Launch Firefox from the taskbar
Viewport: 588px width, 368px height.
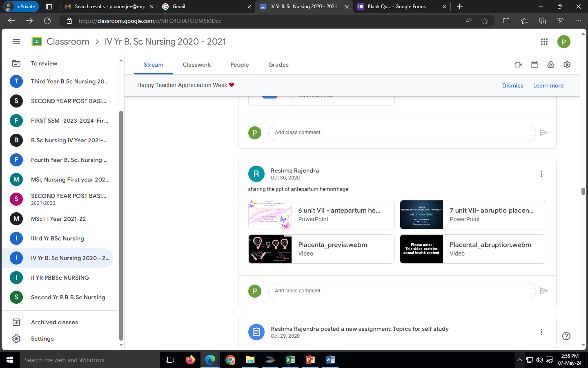190,360
